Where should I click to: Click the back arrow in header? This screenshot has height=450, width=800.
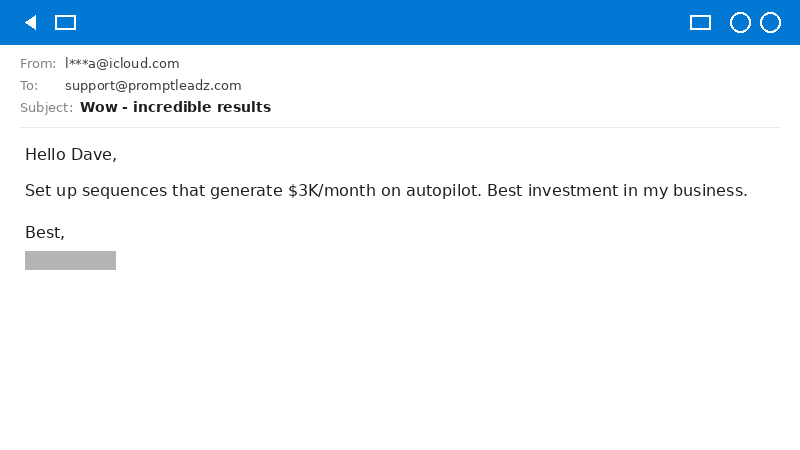point(30,22)
